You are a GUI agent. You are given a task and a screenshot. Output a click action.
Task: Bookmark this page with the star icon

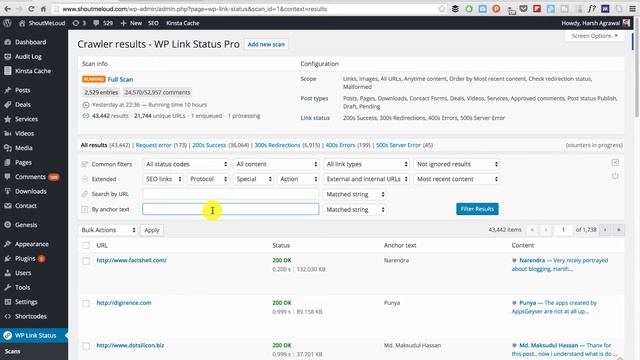pyautogui.click(x=442, y=9)
